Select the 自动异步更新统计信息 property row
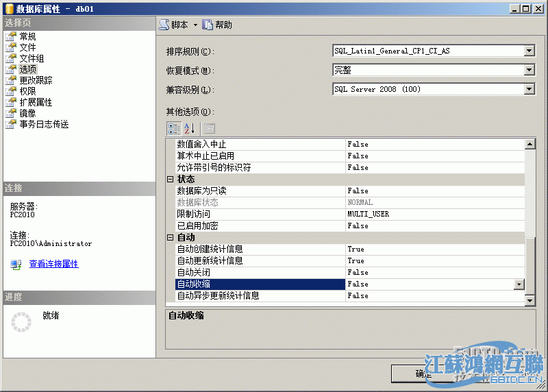548x392 pixels. click(349, 296)
